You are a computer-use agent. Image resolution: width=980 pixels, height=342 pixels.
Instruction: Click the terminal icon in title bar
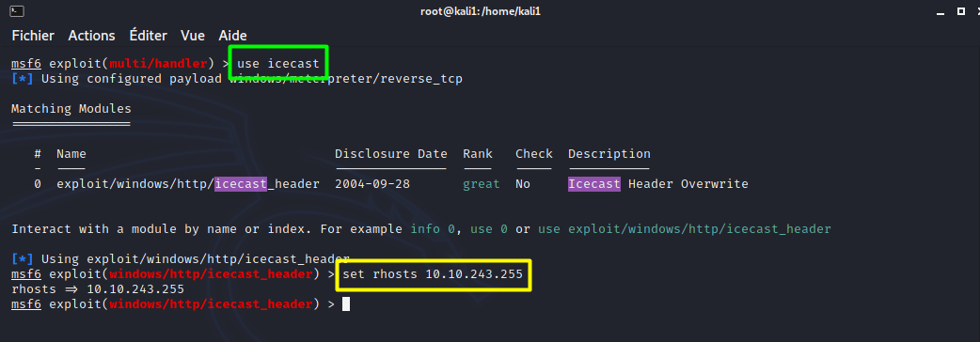click(17, 11)
